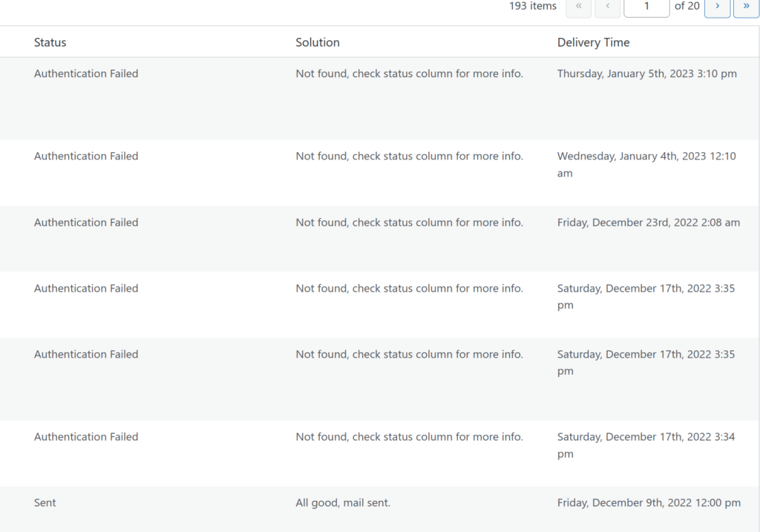
Task: Click 'Friday, December 9th, 2022 12:00 pm'
Action: coord(649,502)
